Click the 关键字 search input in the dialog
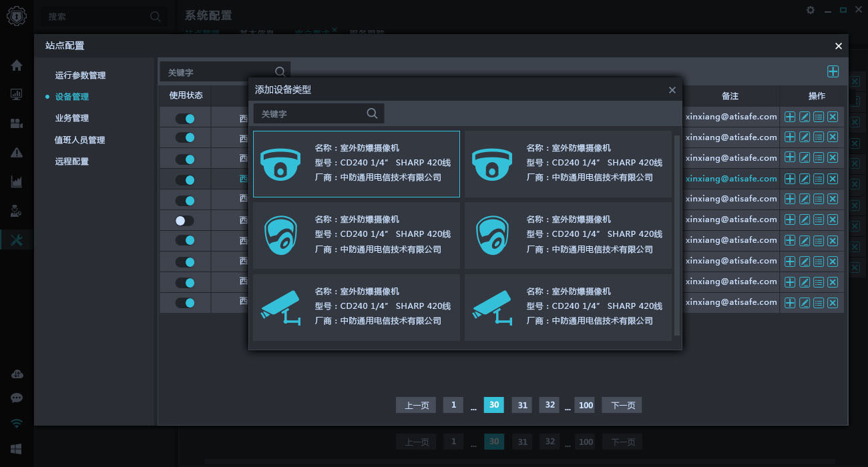Image resolution: width=868 pixels, height=467 pixels. tap(314, 113)
